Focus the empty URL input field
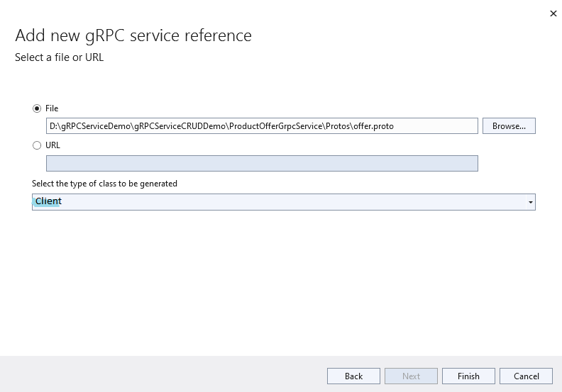Image resolution: width=562 pixels, height=392 pixels. click(x=262, y=163)
